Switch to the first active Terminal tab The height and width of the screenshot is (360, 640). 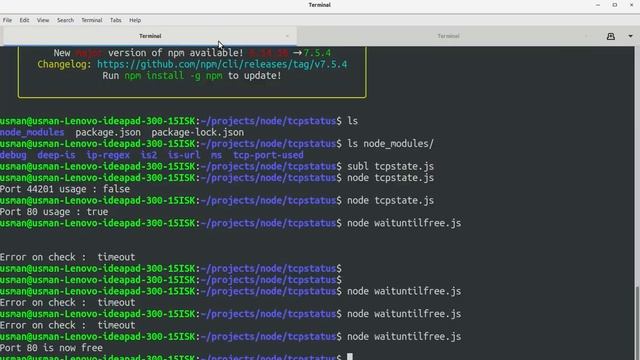click(x=150, y=36)
